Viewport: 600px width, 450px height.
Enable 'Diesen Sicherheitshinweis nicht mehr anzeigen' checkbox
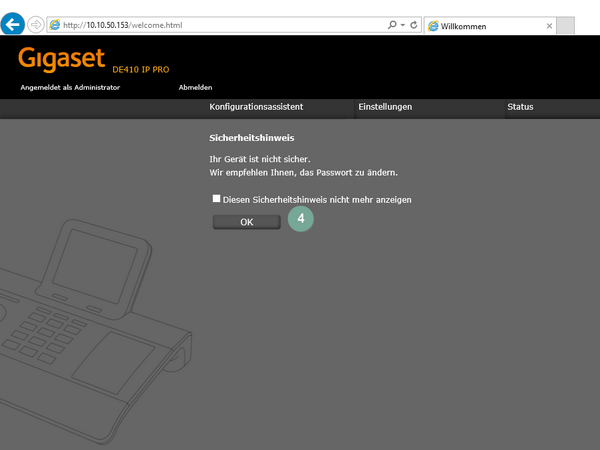(x=216, y=199)
